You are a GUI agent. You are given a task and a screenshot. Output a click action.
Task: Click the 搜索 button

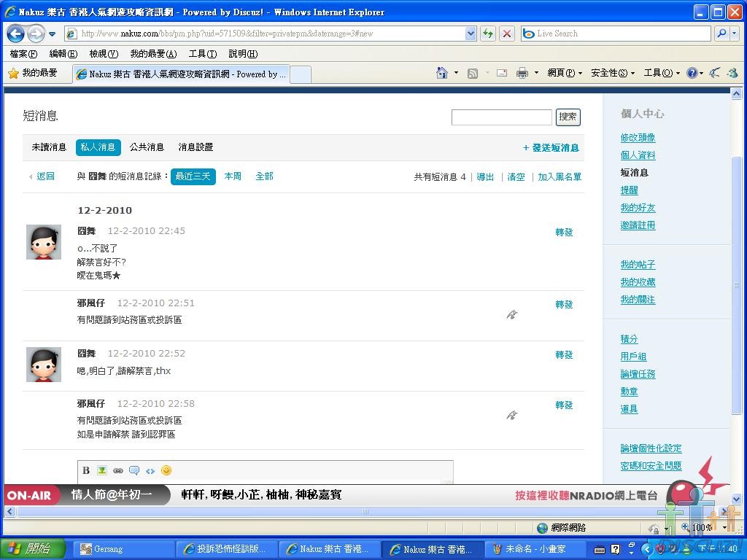click(x=568, y=117)
